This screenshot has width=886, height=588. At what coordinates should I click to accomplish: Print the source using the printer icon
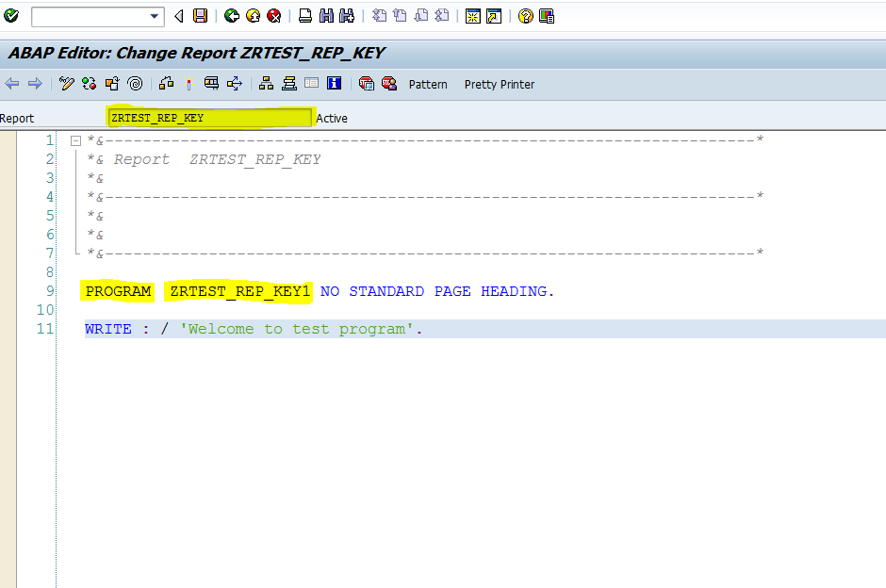tap(305, 16)
